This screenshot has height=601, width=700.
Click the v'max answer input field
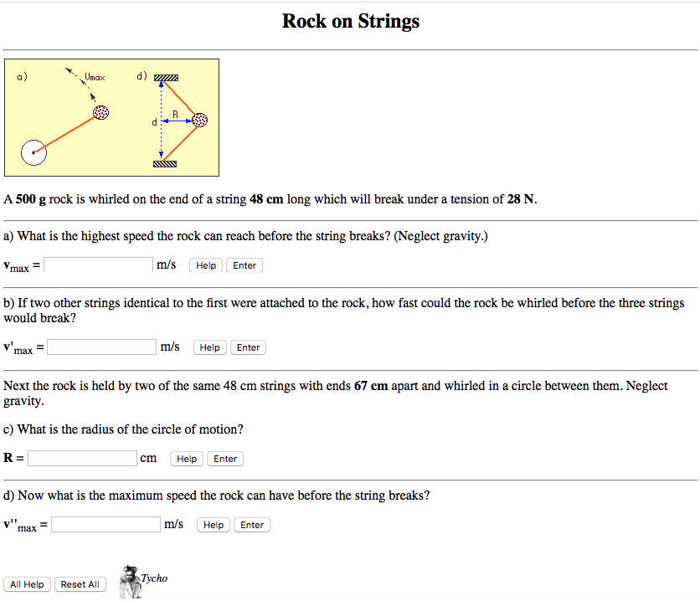coord(101,346)
